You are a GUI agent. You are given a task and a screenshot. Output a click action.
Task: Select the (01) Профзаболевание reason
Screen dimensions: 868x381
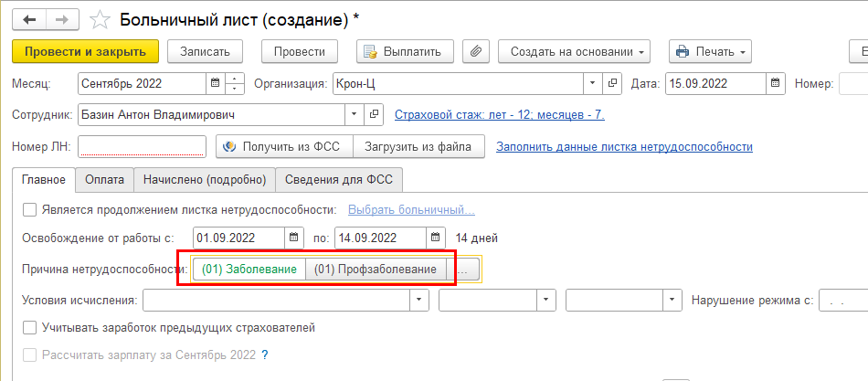click(376, 270)
